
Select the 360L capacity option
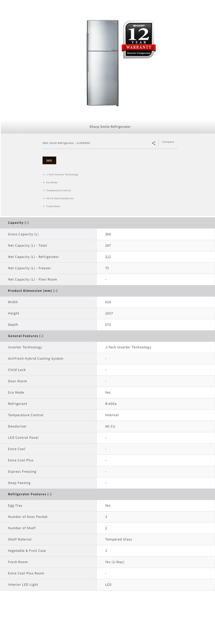click(49, 160)
